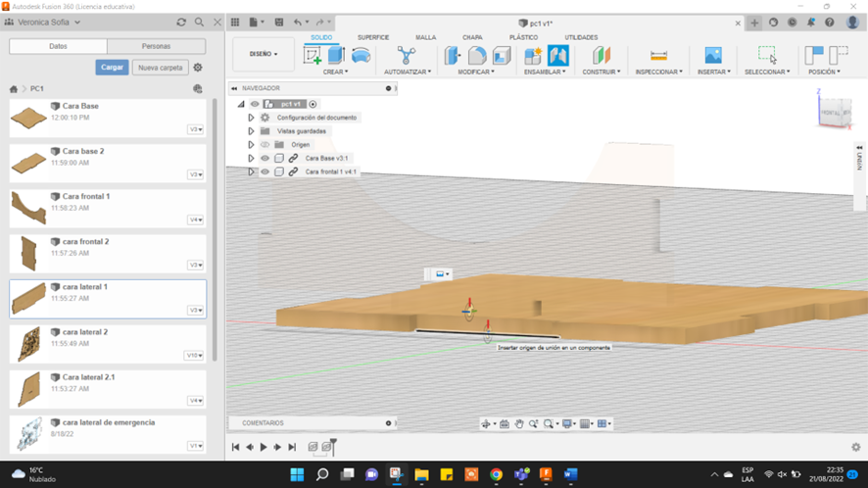This screenshot has width=868, height=488.
Task: Open File Explorer from taskbar
Action: (422, 474)
